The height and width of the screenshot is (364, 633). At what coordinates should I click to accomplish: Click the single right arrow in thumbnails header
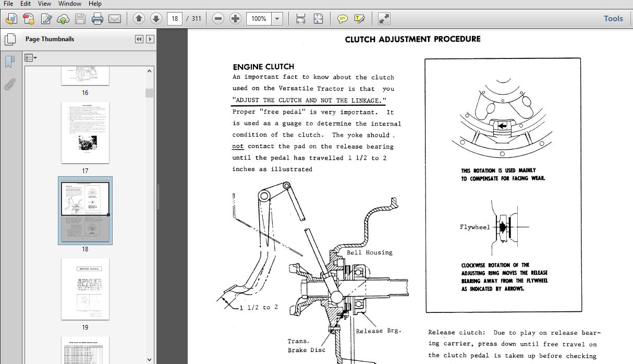(x=150, y=39)
